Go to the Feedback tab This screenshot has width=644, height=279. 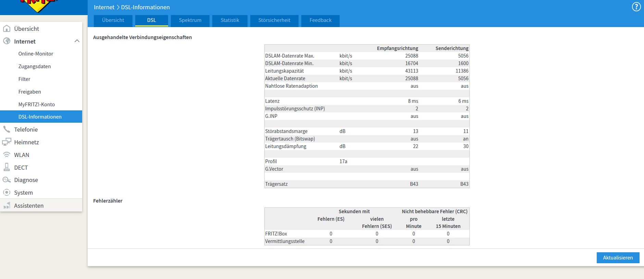tap(320, 21)
